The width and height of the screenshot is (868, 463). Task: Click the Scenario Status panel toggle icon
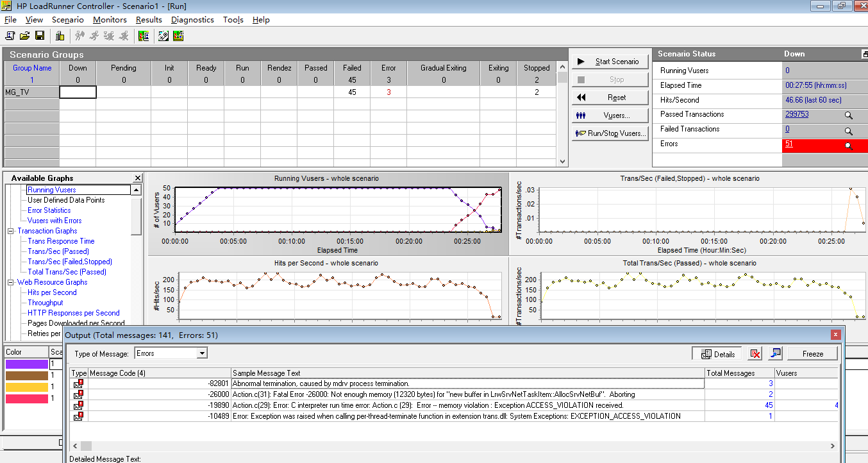tap(865, 55)
